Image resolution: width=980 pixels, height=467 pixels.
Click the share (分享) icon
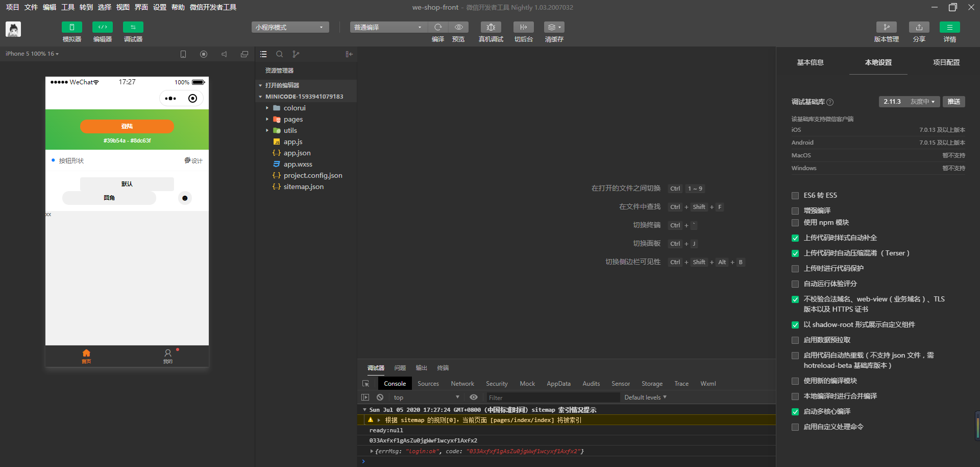(919, 27)
